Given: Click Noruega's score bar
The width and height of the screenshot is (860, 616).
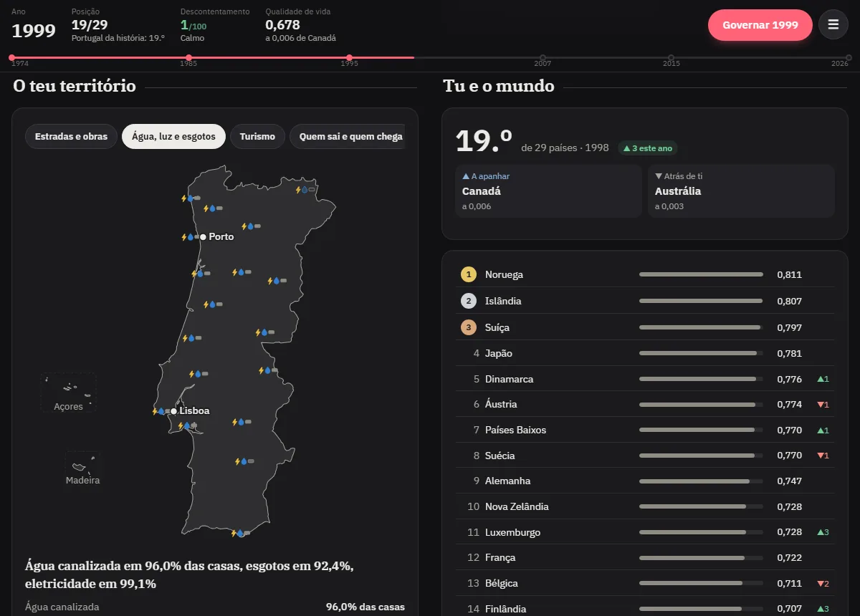Looking at the screenshot, I should pyautogui.click(x=701, y=274).
